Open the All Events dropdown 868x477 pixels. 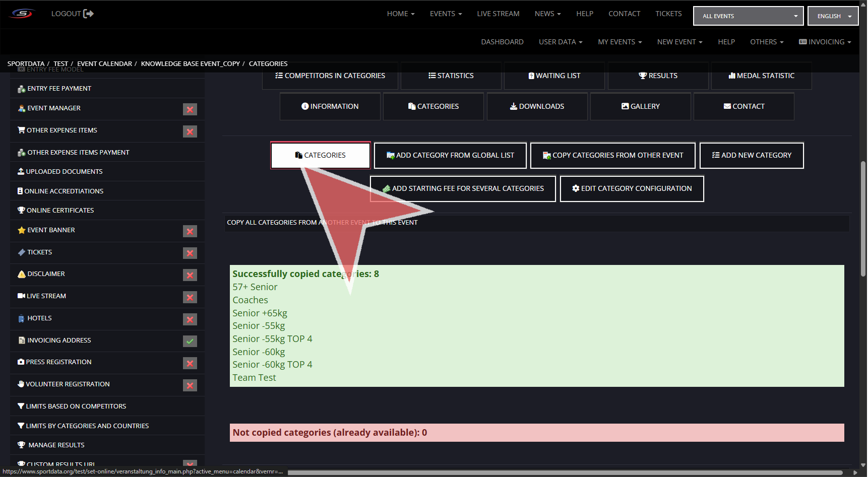click(748, 16)
